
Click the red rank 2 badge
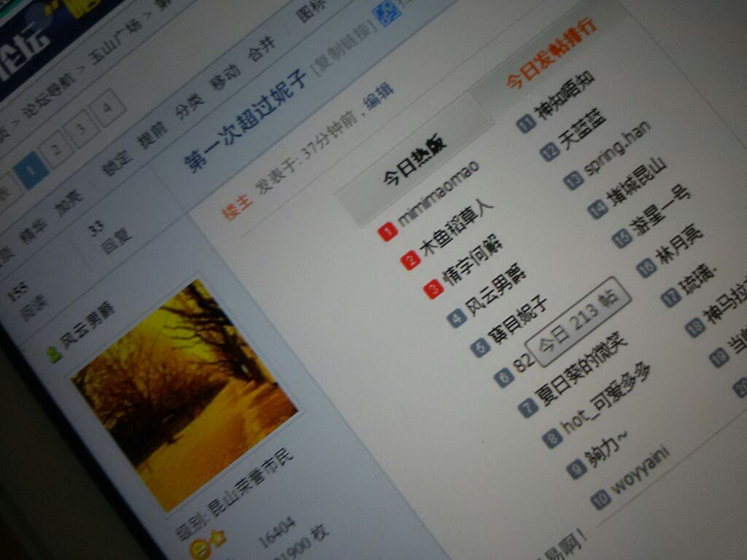point(410,260)
